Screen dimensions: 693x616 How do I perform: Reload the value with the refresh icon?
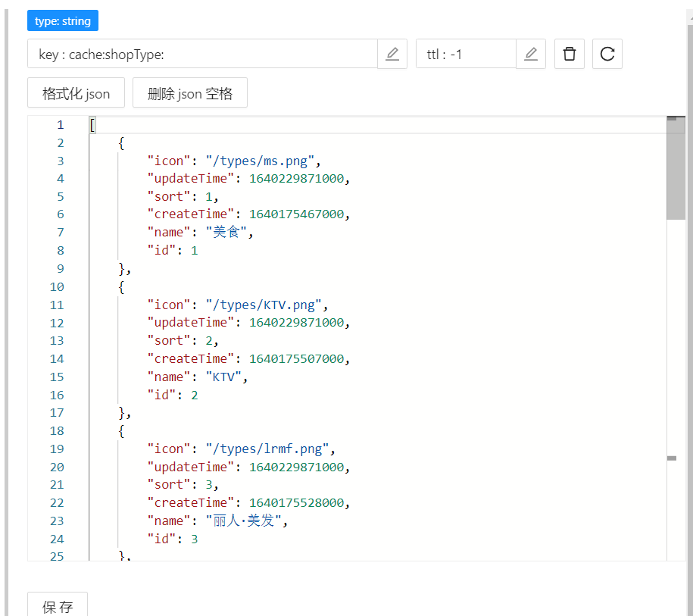coord(607,54)
